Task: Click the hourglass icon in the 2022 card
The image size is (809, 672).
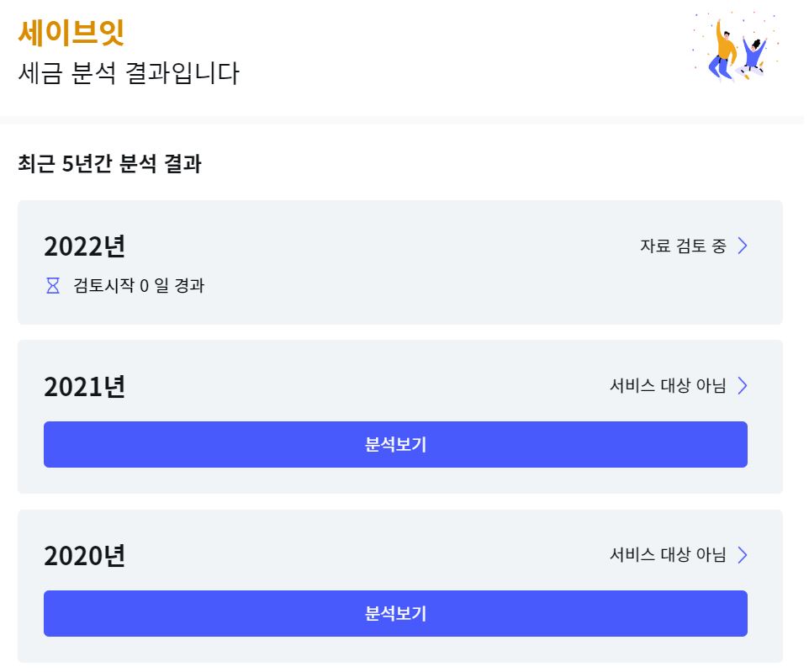Action: [53, 286]
